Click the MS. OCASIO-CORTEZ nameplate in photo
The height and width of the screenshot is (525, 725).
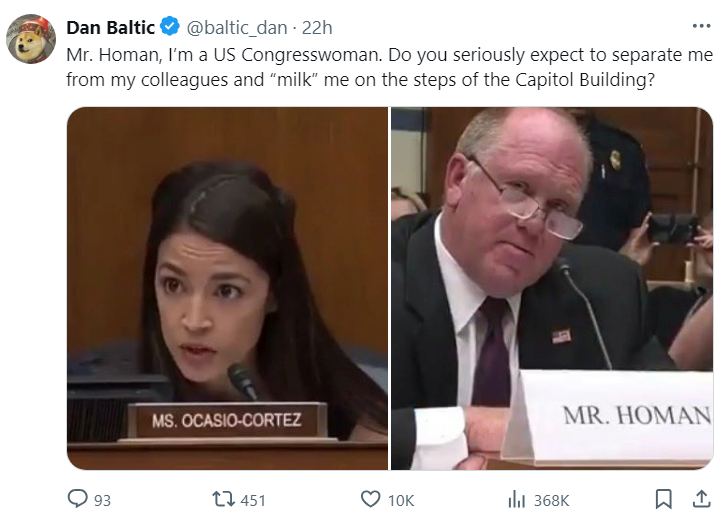click(227, 420)
